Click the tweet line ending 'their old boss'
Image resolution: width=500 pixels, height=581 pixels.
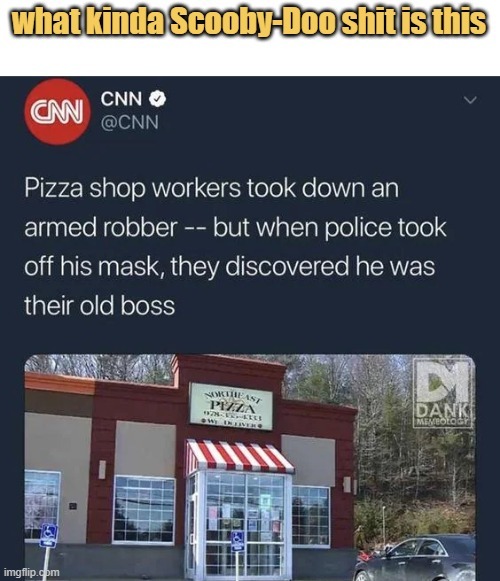coord(99,306)
